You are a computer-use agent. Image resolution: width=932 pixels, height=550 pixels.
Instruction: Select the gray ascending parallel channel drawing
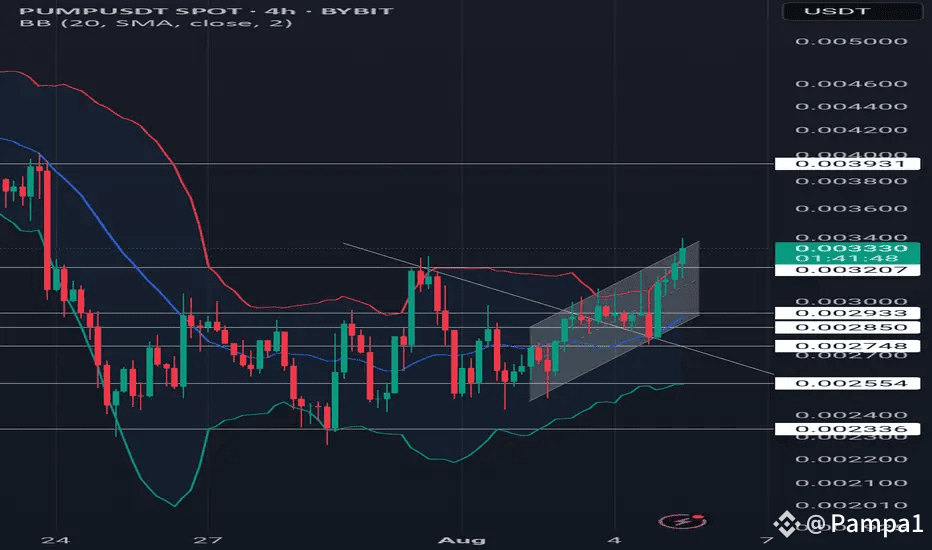pos(615,321)
